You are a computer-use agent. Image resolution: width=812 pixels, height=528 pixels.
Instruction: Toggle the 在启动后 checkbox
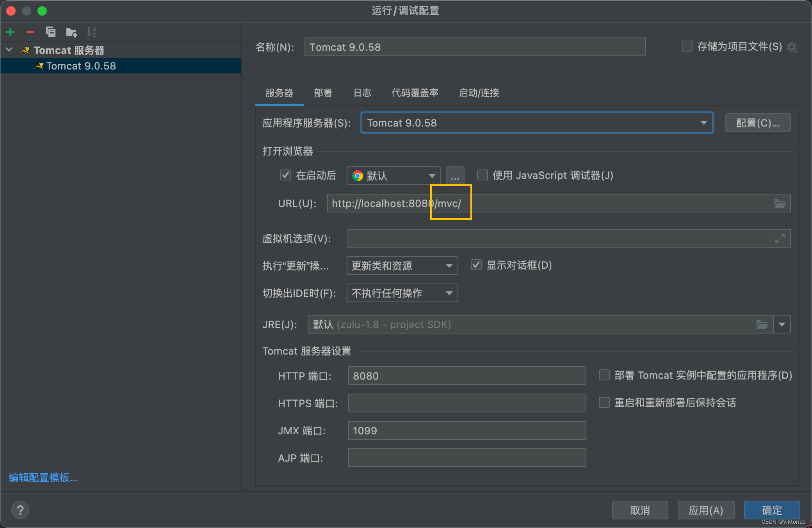(286, 175)
